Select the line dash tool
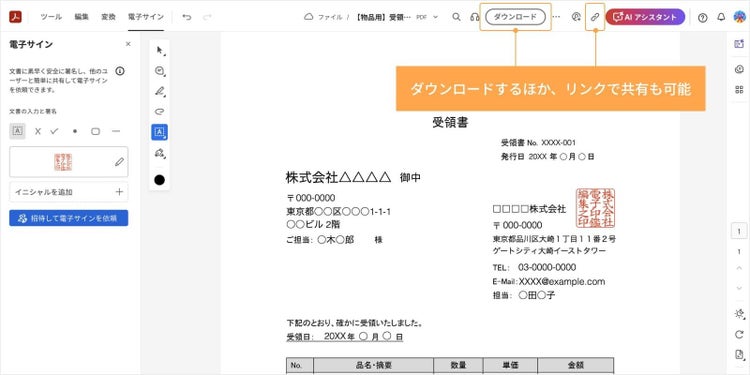The width and height of the screenshot is (750, 375). point(116,131)
